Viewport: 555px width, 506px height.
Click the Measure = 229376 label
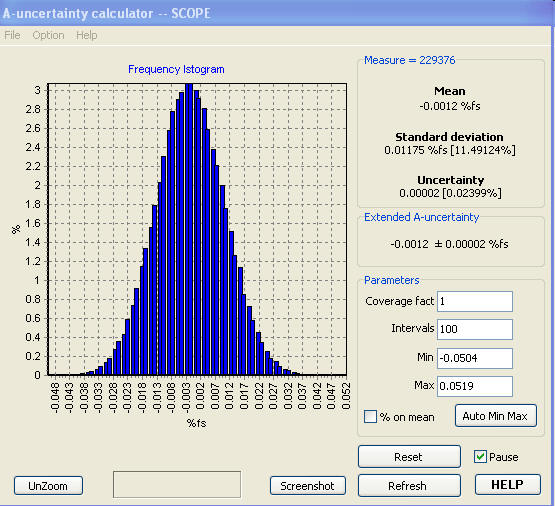410,60
